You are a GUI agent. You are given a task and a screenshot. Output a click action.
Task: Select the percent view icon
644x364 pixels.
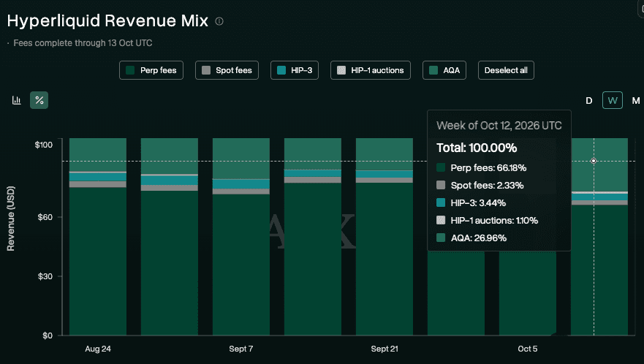coord(39,100)
